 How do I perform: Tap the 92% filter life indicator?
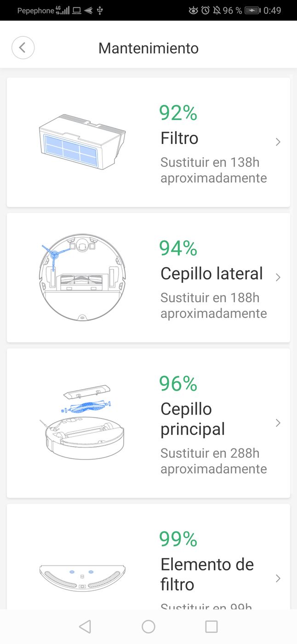(x=178, y=113)
